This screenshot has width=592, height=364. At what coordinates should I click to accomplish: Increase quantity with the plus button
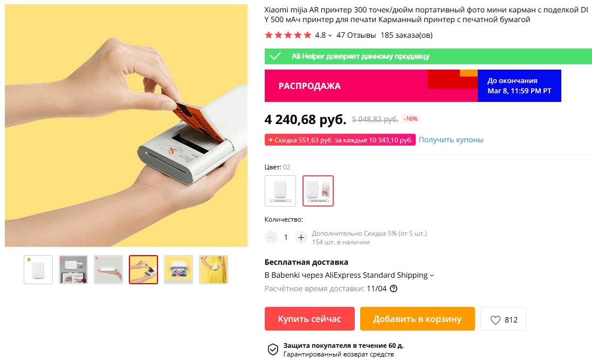pyautogui.click(x=301, y=237)
